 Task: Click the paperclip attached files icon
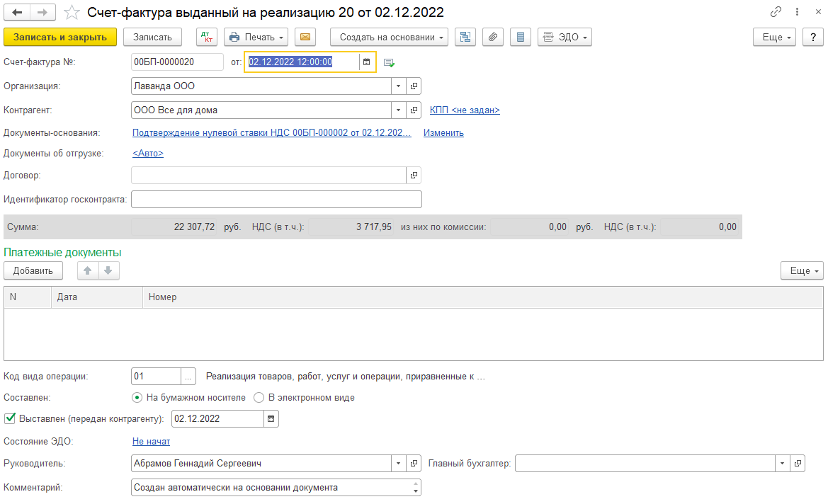(x=493, y=37)
